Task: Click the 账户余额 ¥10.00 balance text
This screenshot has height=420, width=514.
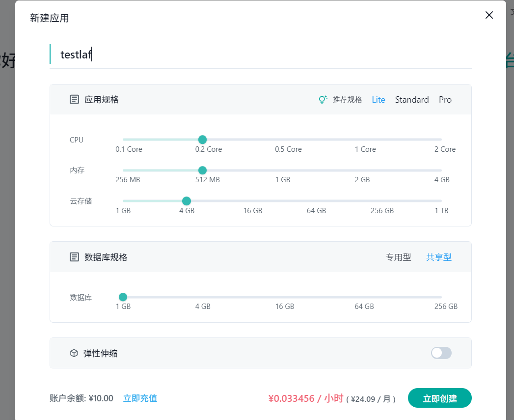Action: (81, 398)
